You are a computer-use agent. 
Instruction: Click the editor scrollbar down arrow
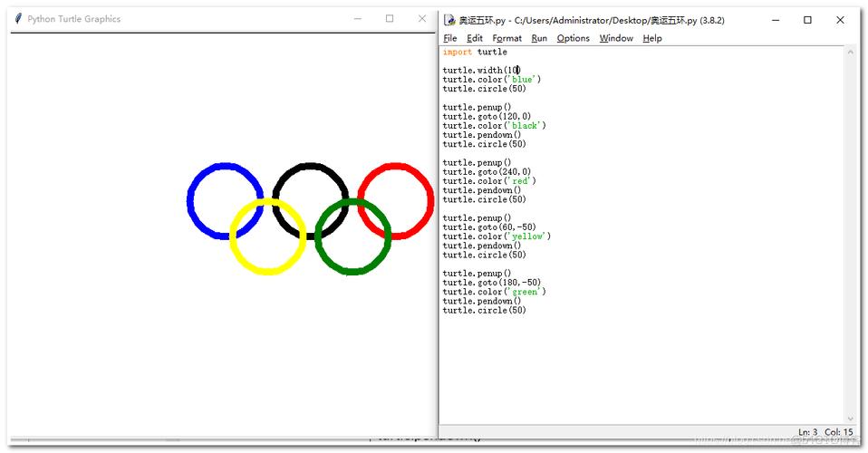(x=850, y=419)
